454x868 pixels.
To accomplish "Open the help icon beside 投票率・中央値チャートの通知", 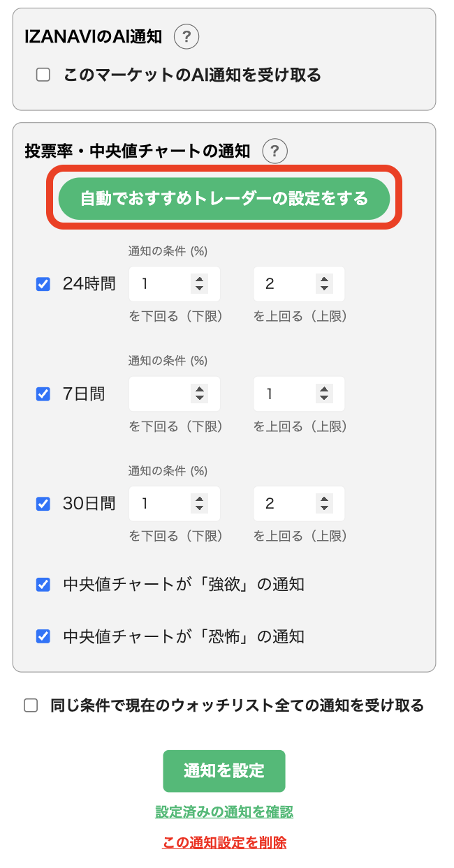I will point(274,151).
